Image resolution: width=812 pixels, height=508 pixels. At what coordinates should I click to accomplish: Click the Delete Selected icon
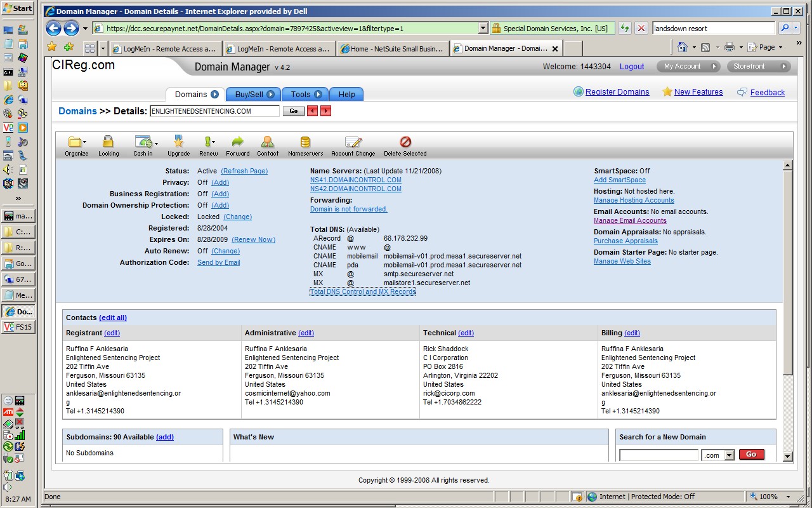[x=405, y=143]
